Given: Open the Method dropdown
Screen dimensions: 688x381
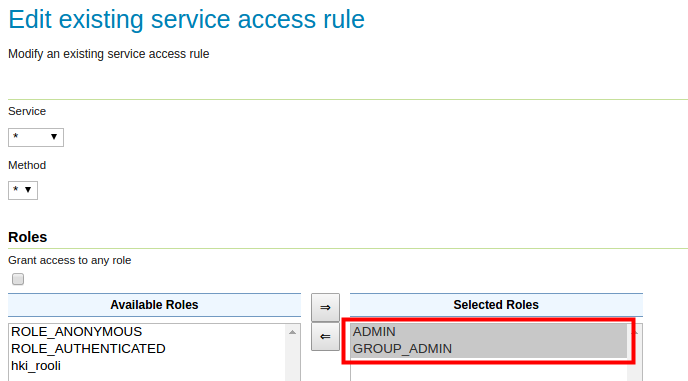Looking at the screenshot, I should point(23,190).
